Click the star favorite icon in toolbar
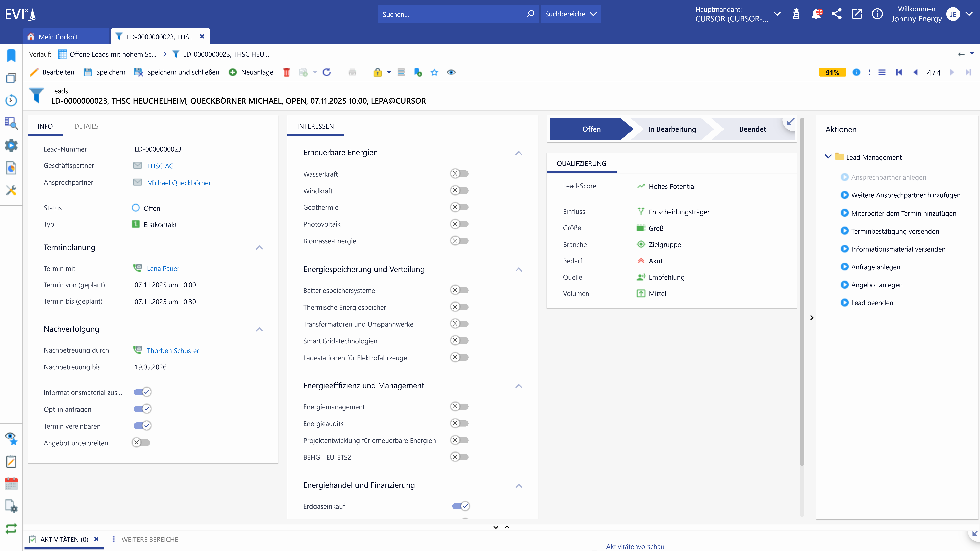980x551 pixels. tap(434, 72)
